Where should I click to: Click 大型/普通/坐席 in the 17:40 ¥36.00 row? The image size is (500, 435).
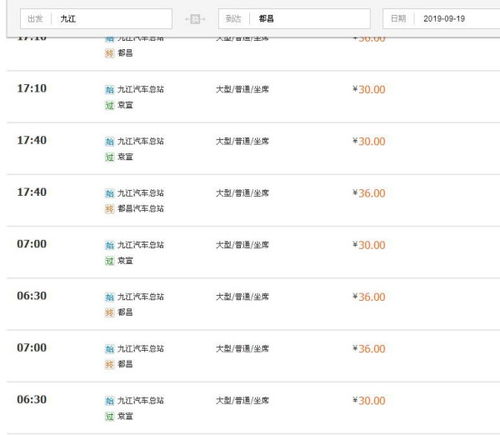tap(242, 193)
